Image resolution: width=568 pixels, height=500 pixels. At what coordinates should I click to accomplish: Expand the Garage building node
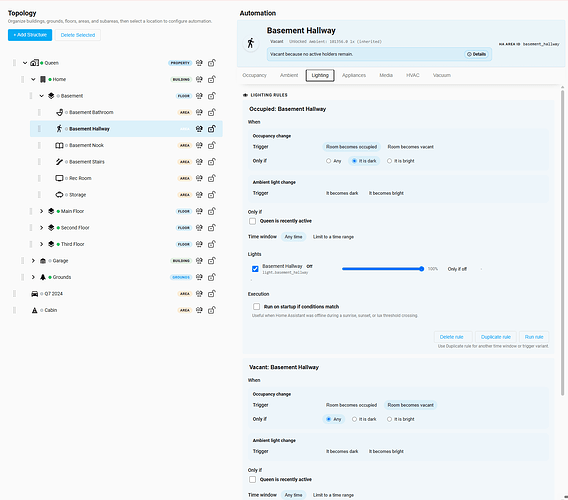[x=33, y=261]
